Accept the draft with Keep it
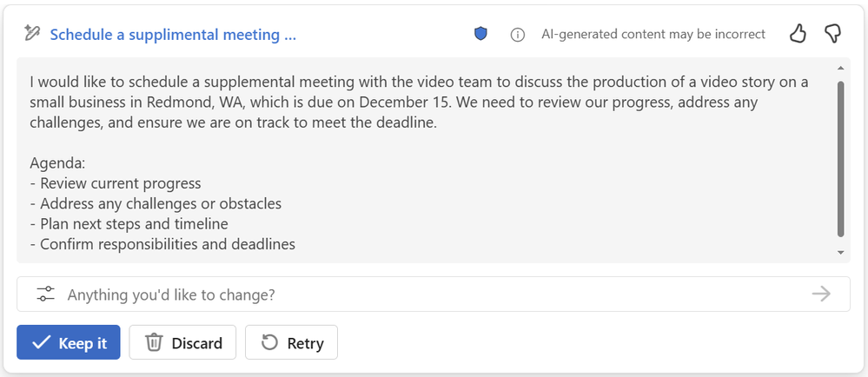The height and width of the screenshot is (377, 868). [69, 342]
